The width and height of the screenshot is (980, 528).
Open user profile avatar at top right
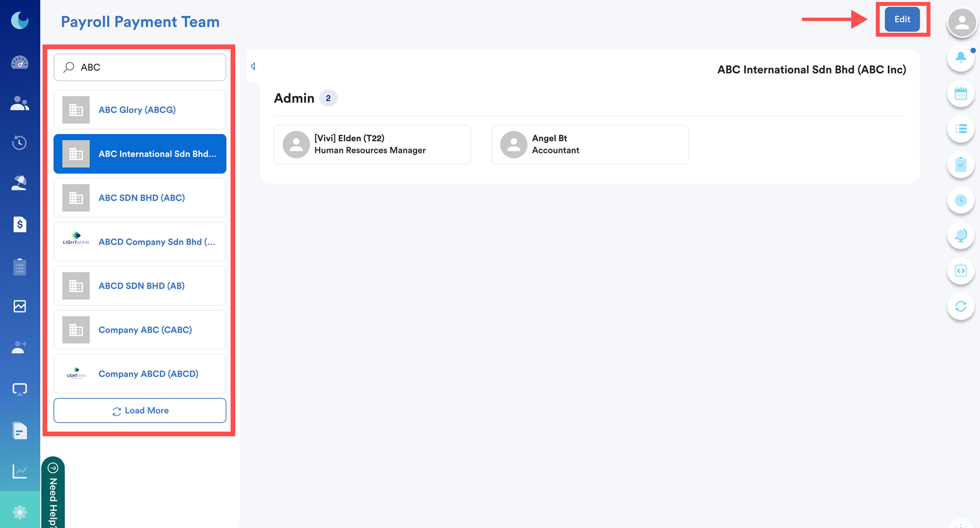(x=962, y=23)
